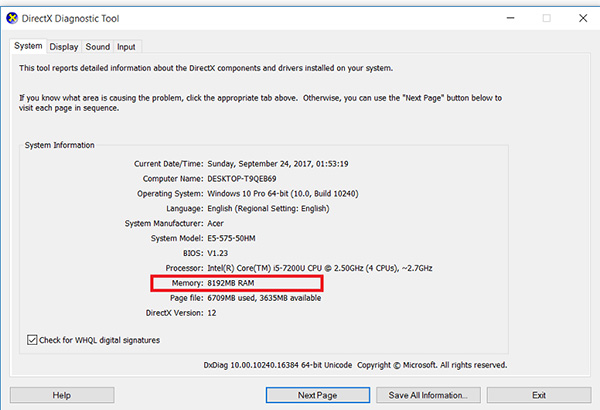Click the Help button
The image size is (600, 410).
click(x=62, y=395)
